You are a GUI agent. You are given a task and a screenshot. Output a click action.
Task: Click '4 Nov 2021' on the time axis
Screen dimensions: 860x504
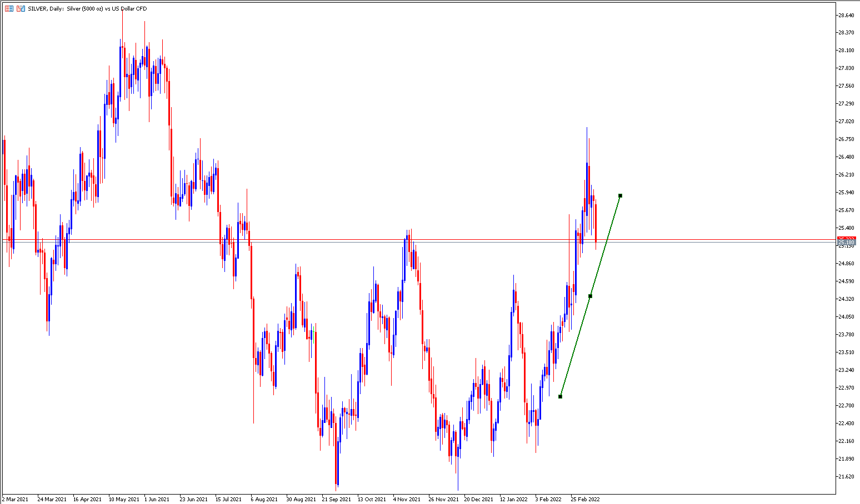coord(407,499)
